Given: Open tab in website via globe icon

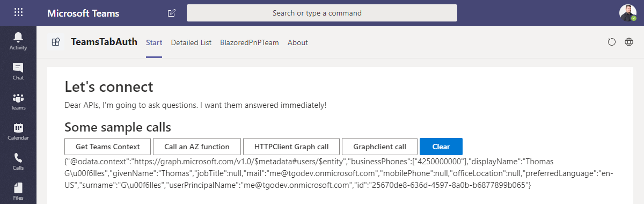Looking at the screenshot, I should pyautogui.click(x=629, y=42).
